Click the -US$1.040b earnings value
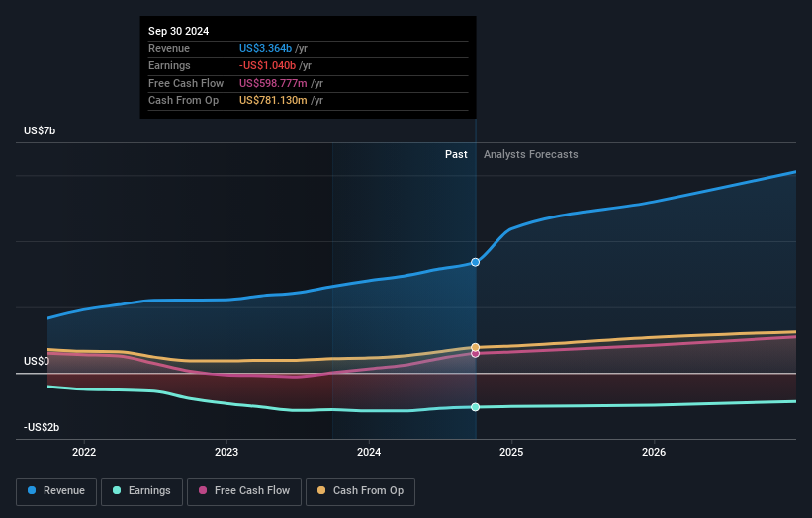This screenshot has height=518, width=812. 267,65
